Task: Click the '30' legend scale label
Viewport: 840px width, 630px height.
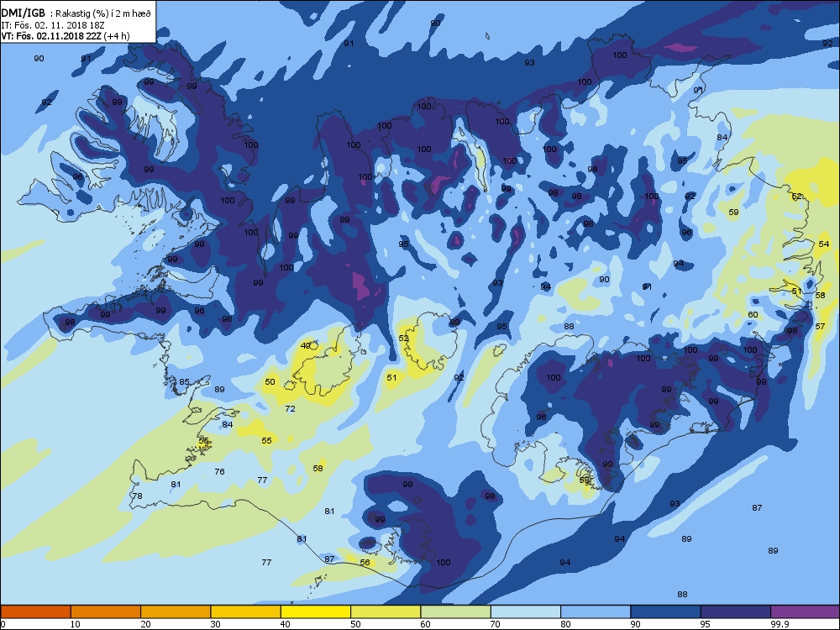Action: tap(215, 624)
